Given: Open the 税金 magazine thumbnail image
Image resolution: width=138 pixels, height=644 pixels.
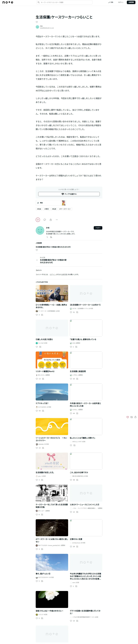Looking at the screenshot, I should coord(64,203).
